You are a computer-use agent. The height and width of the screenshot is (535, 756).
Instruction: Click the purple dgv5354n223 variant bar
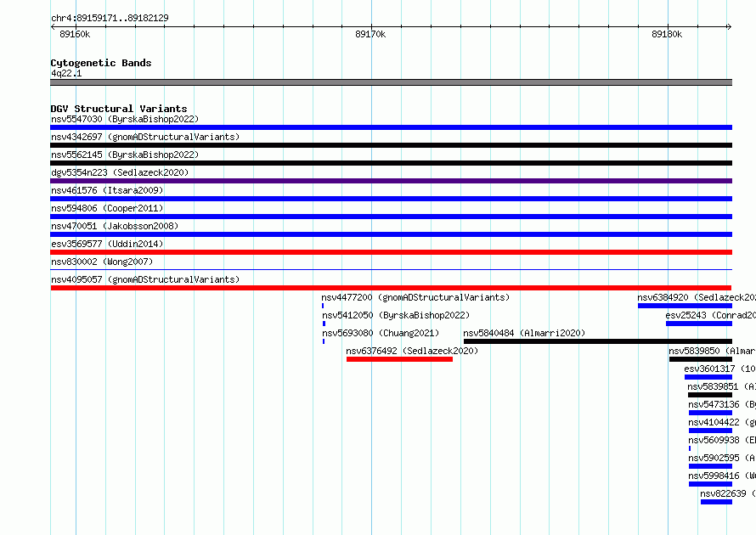click(391, 181)
